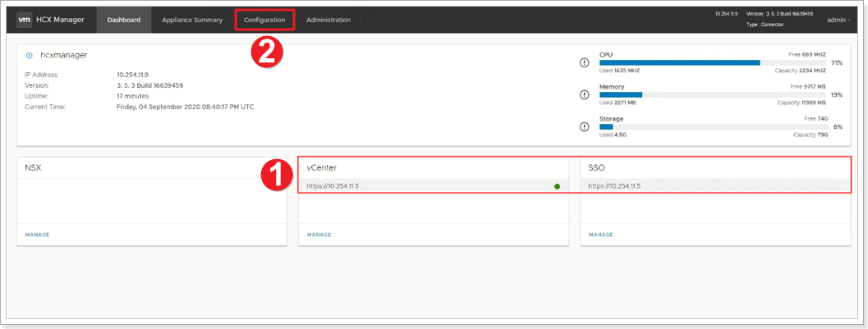This screenshot has width=868, height=329.
Task: Click the NSX card title
Action: click(33, 168)
